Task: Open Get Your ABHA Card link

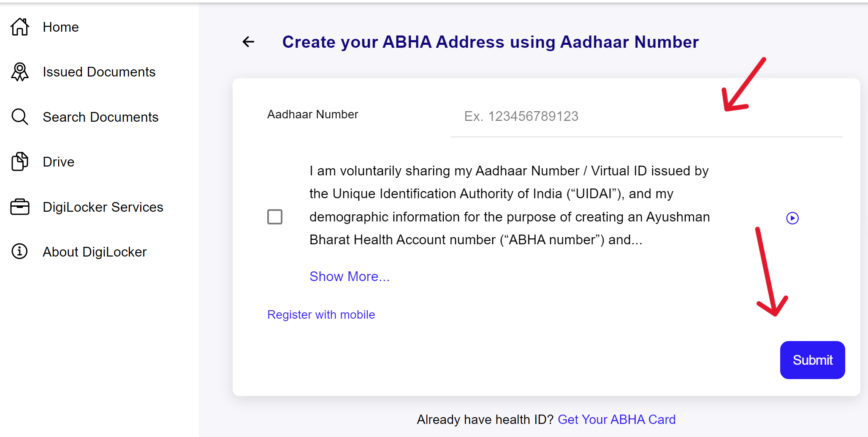Action: point(617,419)
